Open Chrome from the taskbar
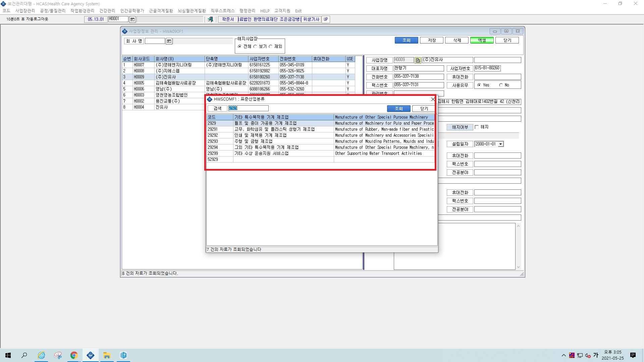Screen dimensions: 644x362 pyautogui.click(x=74, y=355)
